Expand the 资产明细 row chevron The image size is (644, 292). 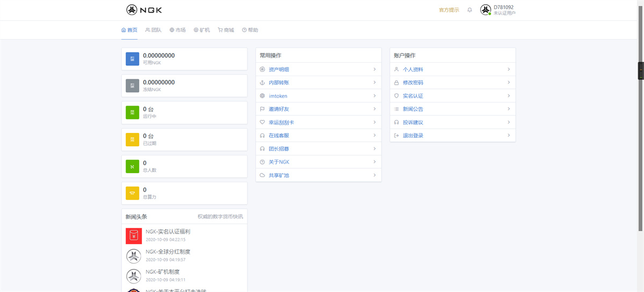(374, 69)
